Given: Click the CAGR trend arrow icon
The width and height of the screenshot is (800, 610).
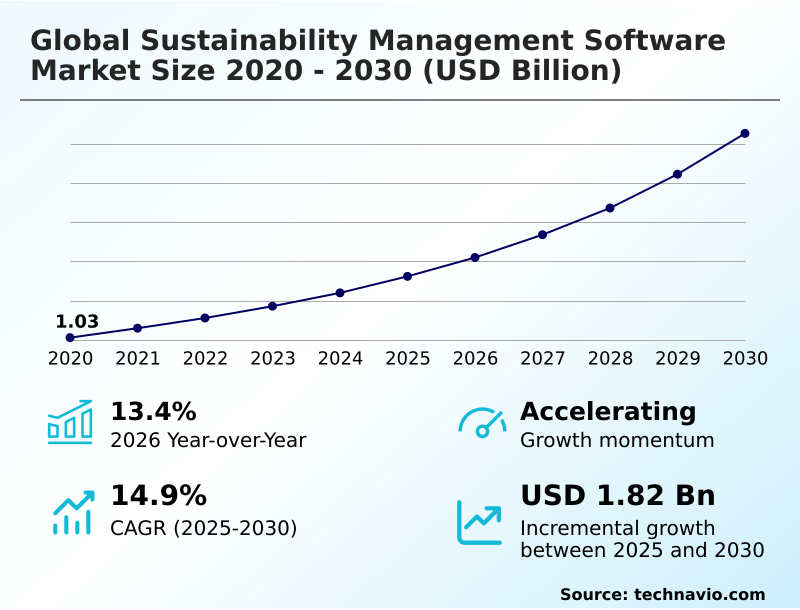Looking at the screenshot, I should [x=72, y=512].
